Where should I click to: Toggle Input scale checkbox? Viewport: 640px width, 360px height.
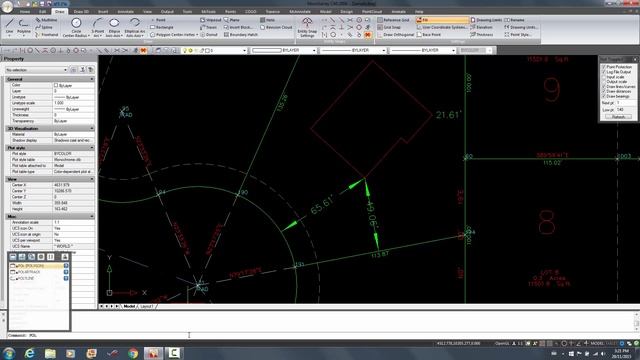604,76
